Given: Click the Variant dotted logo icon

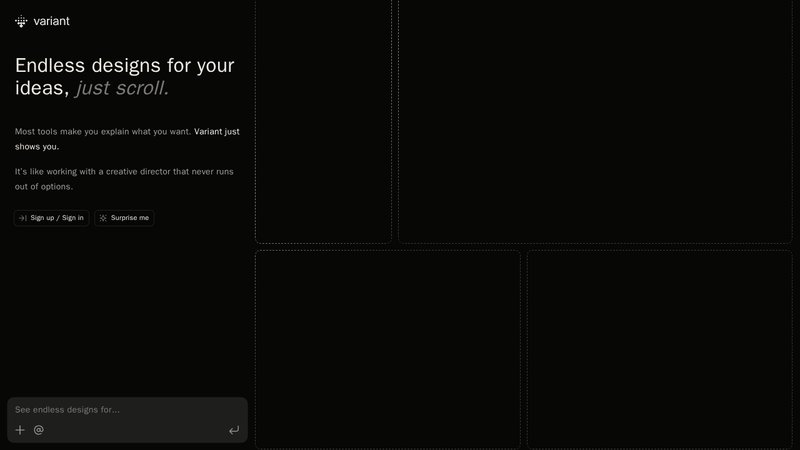Looking at the screenshot, I should pos(21,21).
